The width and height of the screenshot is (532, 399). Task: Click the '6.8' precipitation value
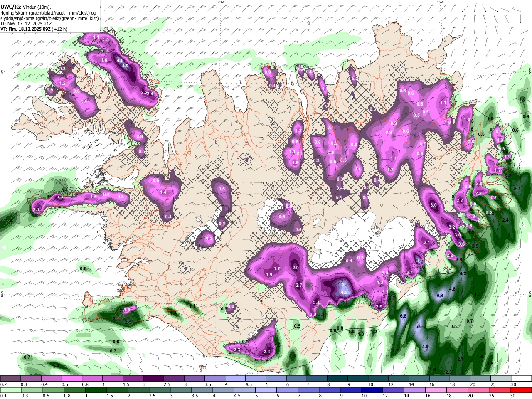click(x=403, y=316)
